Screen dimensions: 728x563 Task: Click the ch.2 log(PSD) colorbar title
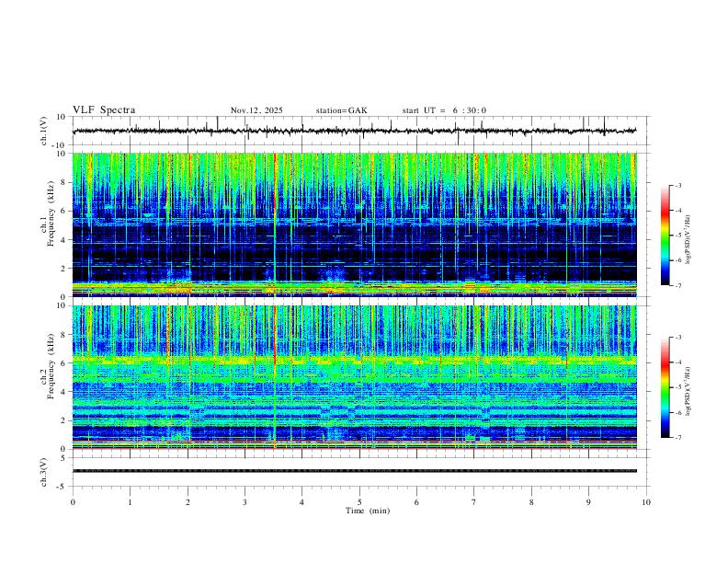pyautogui.click(x=688, y=391)
